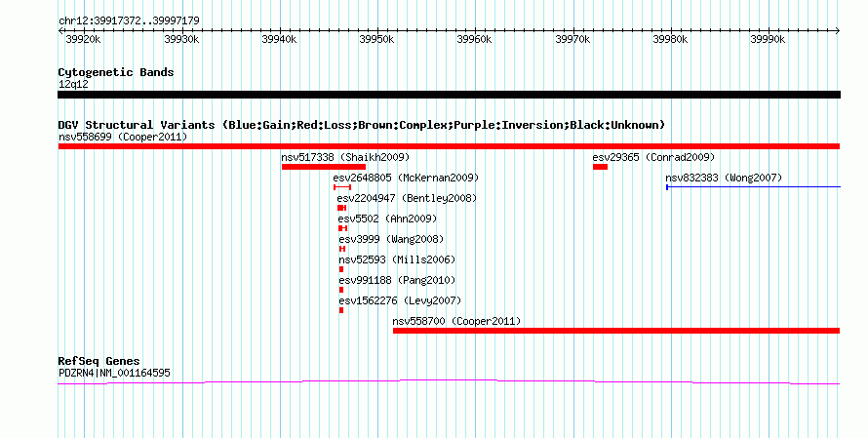Select the 39920k ruler tick label

tap(83, 39)
